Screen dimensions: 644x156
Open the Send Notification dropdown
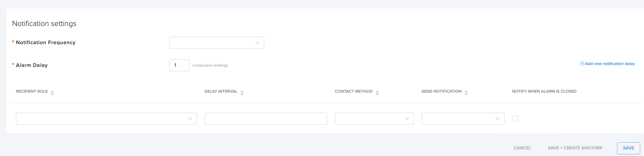[462, 118]
